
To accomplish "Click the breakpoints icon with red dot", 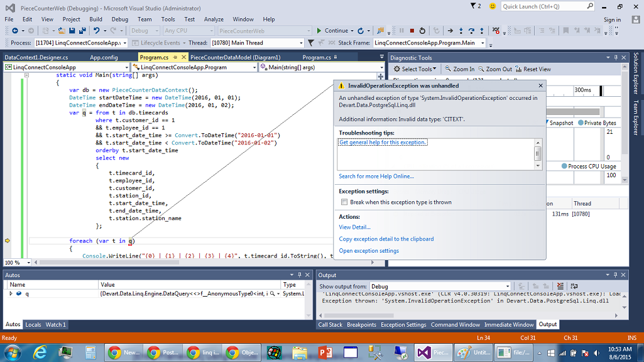I will tap(496, 31).
